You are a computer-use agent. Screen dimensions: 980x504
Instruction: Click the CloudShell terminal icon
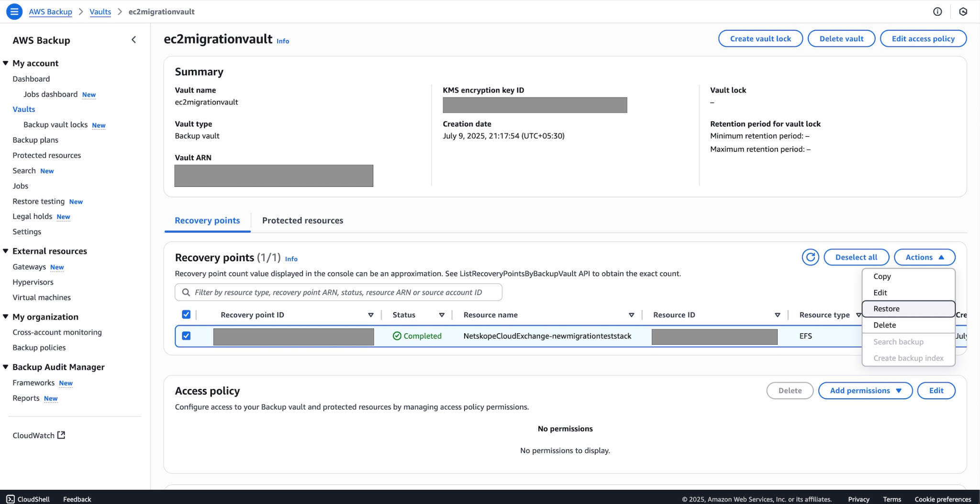(11, 499)
